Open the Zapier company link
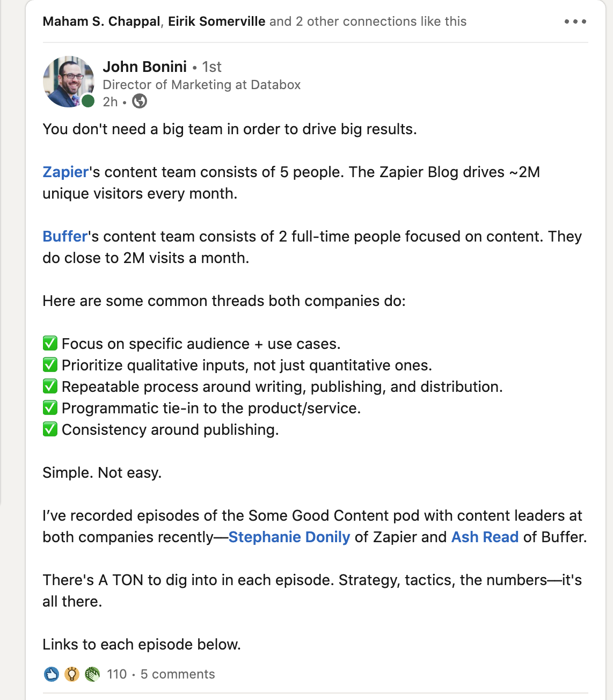Image resolution: width=613 pixels, height=700 pixels. click(x=65, y=172)
